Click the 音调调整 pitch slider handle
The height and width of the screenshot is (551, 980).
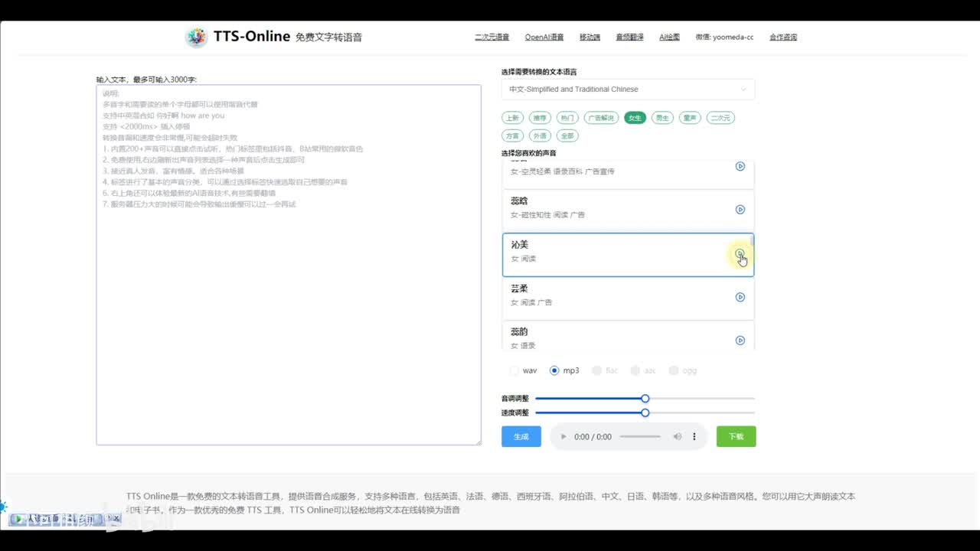645,399
